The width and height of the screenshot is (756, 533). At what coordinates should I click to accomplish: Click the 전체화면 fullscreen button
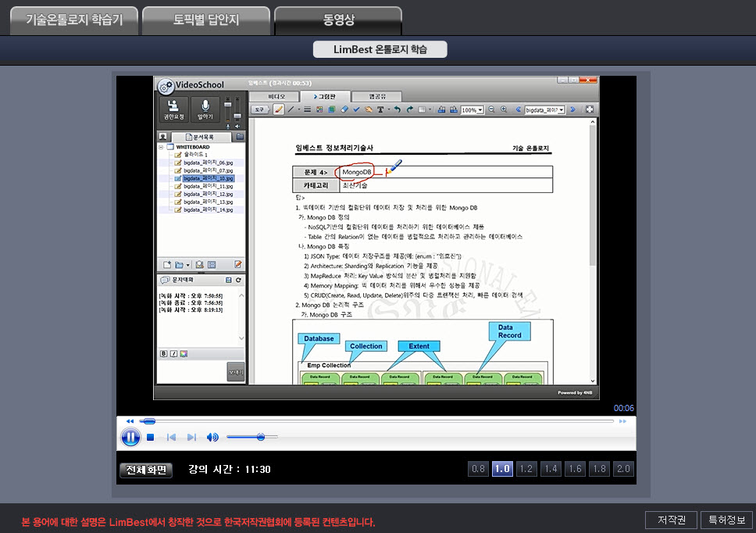pos(146,470)
